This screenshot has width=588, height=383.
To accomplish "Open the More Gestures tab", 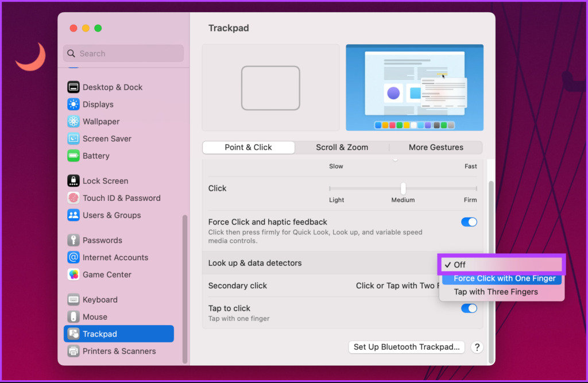I will [436, 148].
